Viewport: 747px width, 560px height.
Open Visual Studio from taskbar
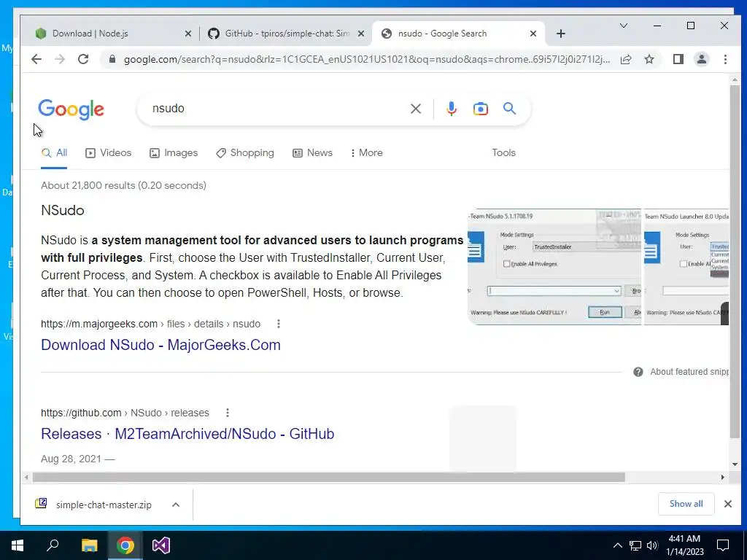[x=161, y=545]
